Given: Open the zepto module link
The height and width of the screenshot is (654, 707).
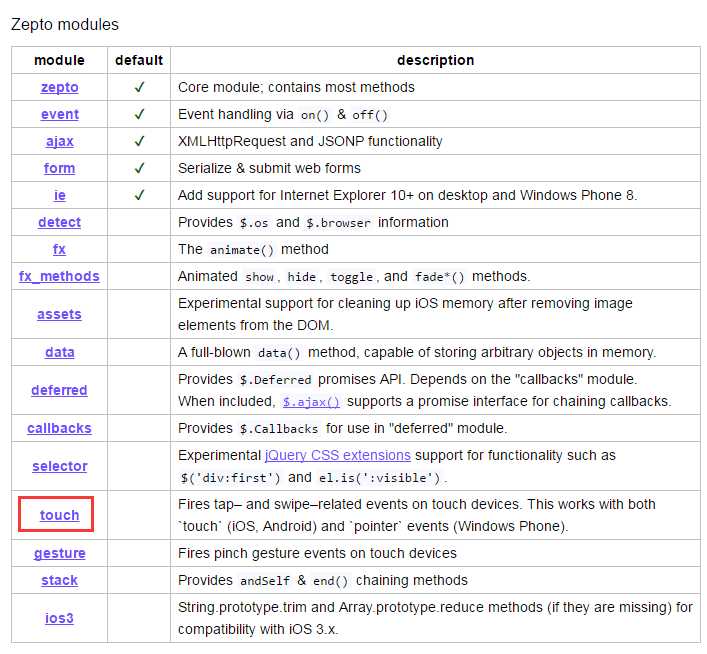Looking at the screenshot, I should [x=60, y=87].
